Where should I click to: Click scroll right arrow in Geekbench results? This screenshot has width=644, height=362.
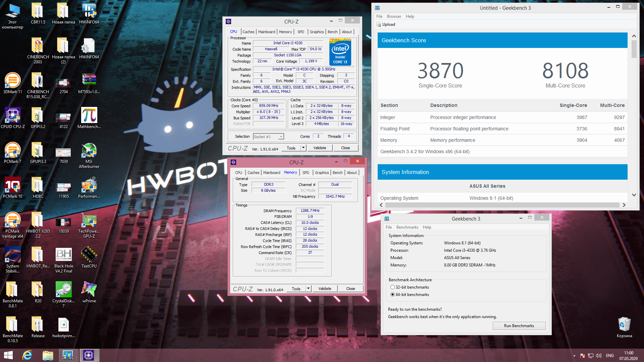[x=624, y=205]
